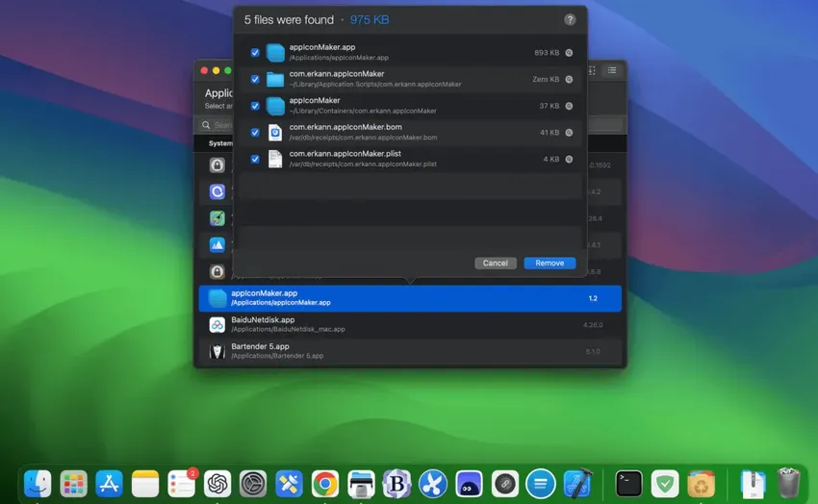Viewport: 818px width, 504px height.
Task: Uncheck com.erkann.appIconMaker Application Scripts checkbox
Action: click(255, 80)
